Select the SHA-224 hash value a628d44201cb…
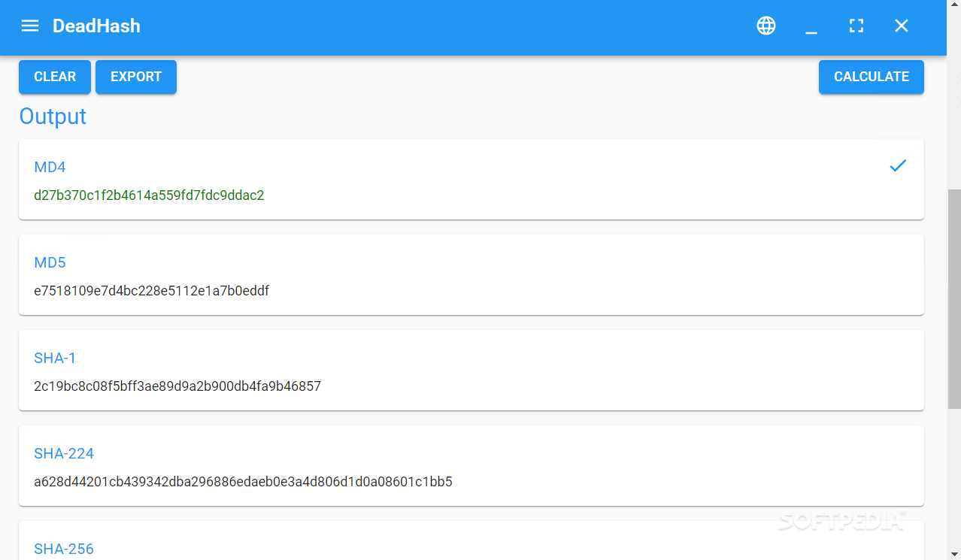The width and height of the screenshot is (961, 560). (243, 482)
